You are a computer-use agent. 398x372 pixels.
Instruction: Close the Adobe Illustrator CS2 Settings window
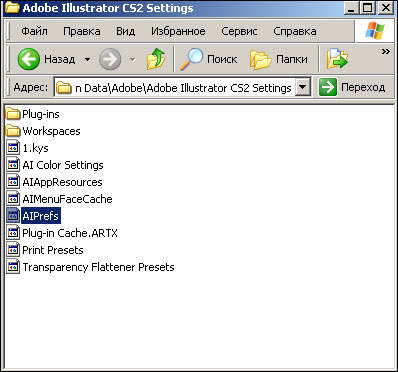tap(386, 8)
